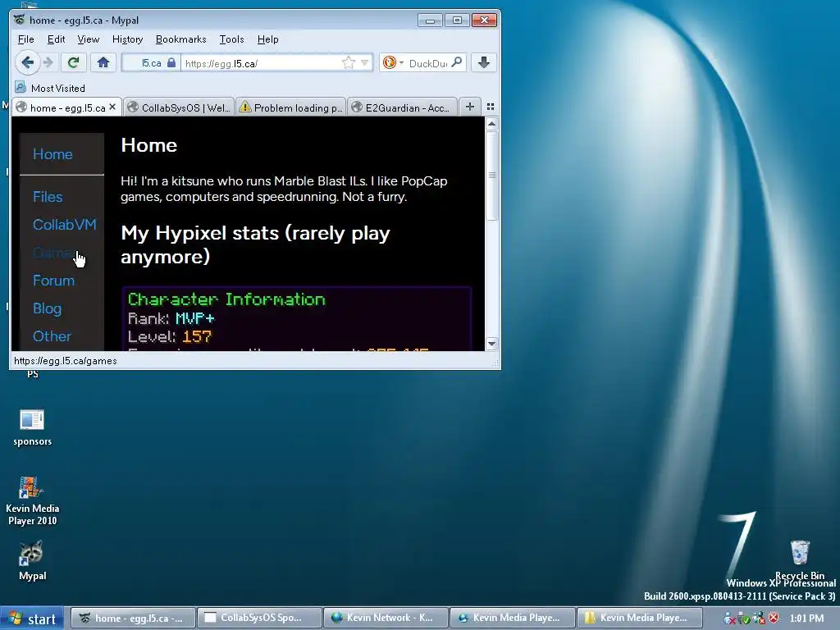Screen dimensions: 840x630
Task: Click the search magnifier icon
Action: [x=456, y=62]
